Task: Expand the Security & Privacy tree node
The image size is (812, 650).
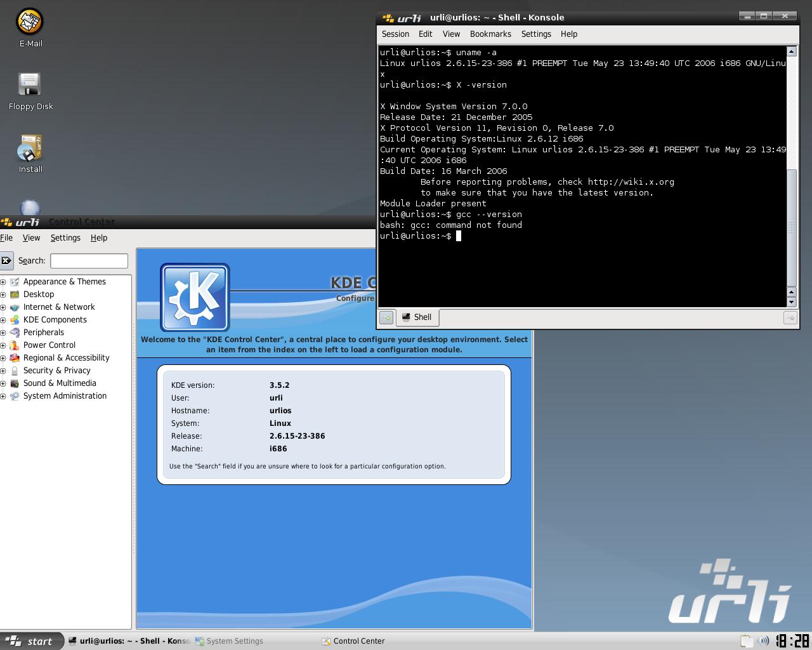Action: (3, 371)
